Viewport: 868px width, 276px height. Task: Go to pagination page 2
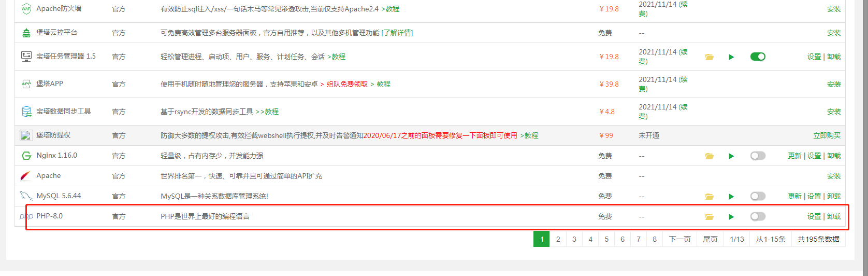(558, 239)
